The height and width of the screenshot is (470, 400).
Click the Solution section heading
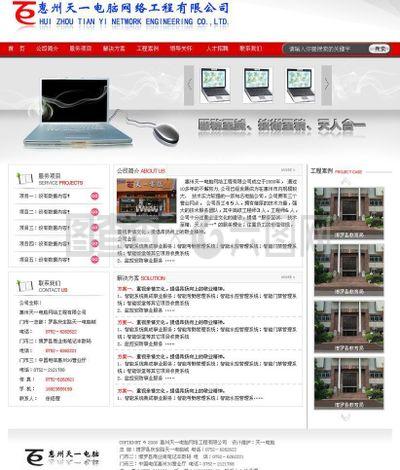(141, 278)
